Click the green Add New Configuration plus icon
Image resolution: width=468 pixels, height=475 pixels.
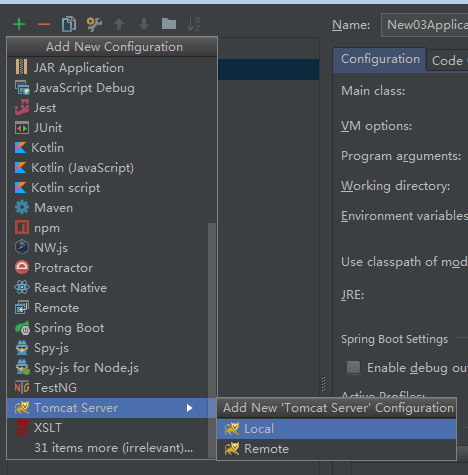[19, 24]
